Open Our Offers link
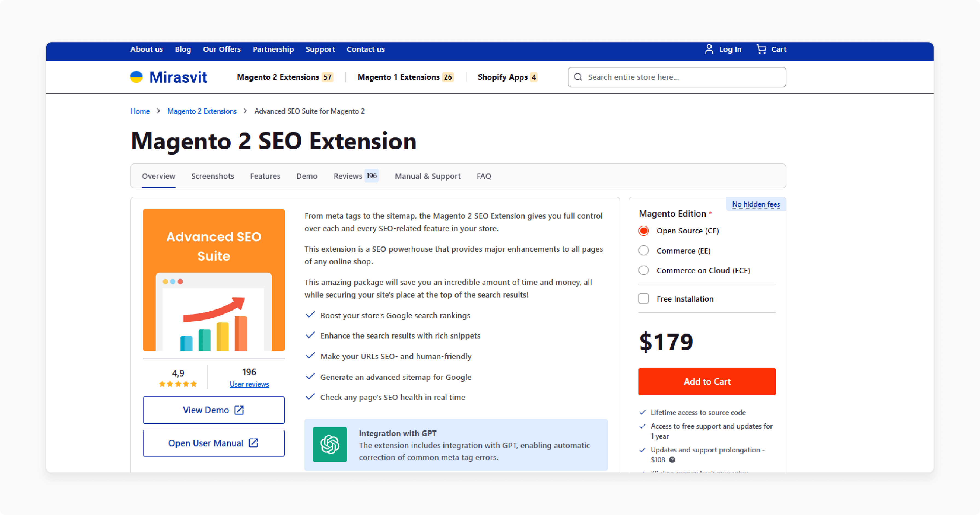This screenshot has height=515, width=980. coord(222,49)
